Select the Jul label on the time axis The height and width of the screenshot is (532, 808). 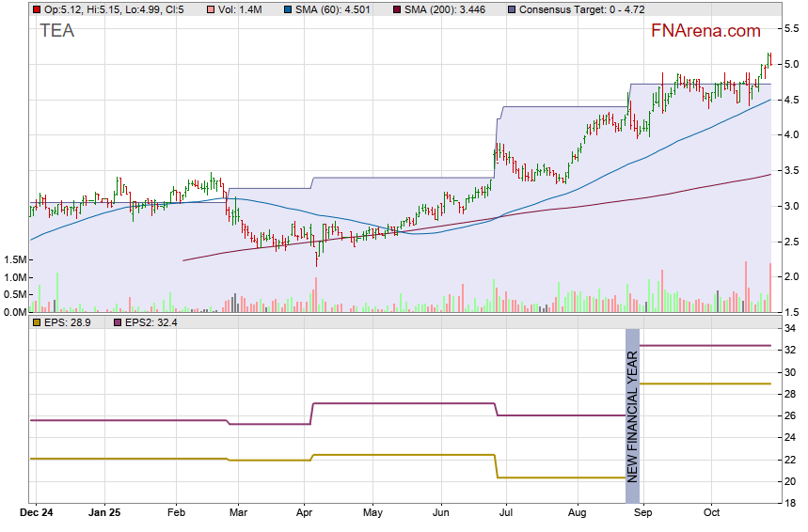(506, 513)
